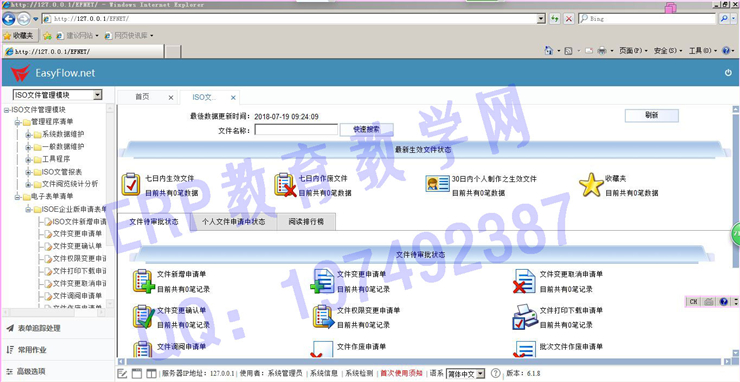Click the edit pencil icon in status bar
This screenshot has width=740, height=382.
click(122, 374)
